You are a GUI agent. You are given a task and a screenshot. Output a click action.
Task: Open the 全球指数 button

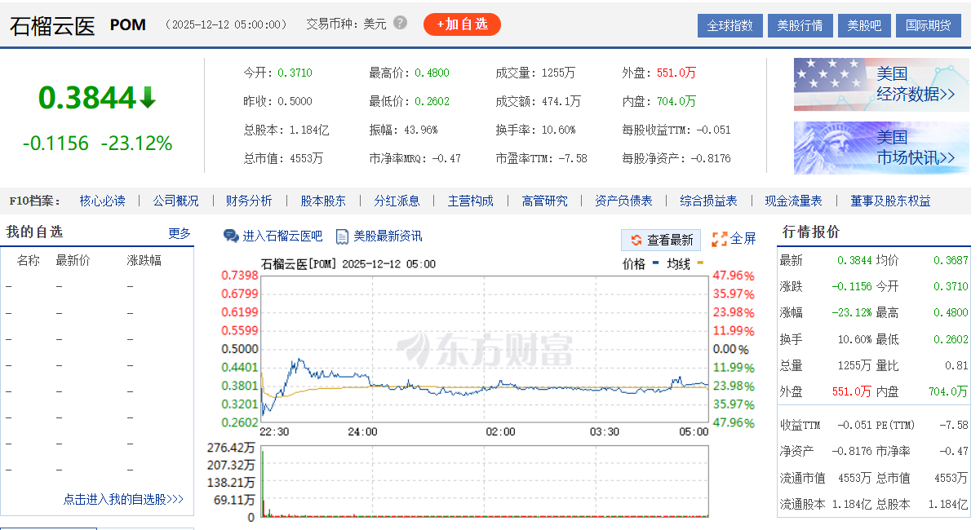730,25
